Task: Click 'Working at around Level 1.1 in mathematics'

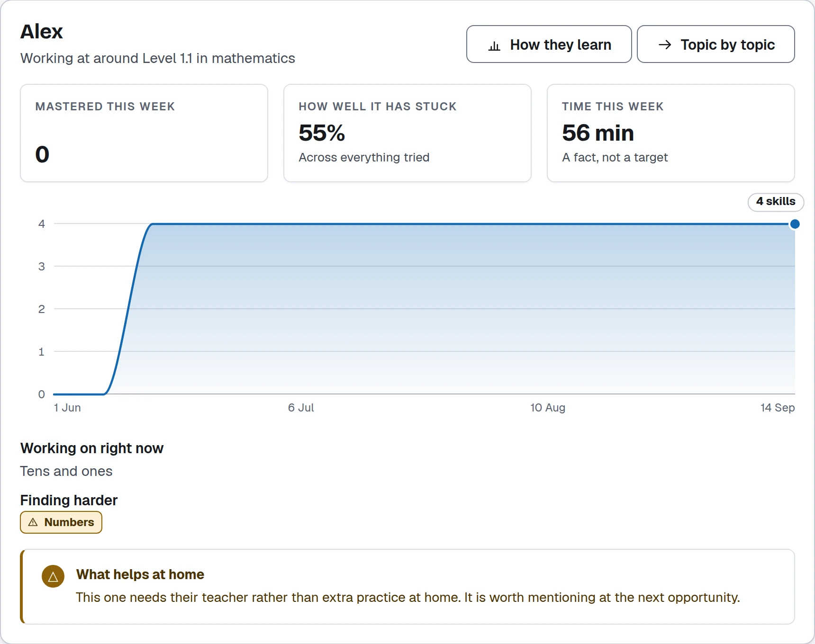Action: 158,58
